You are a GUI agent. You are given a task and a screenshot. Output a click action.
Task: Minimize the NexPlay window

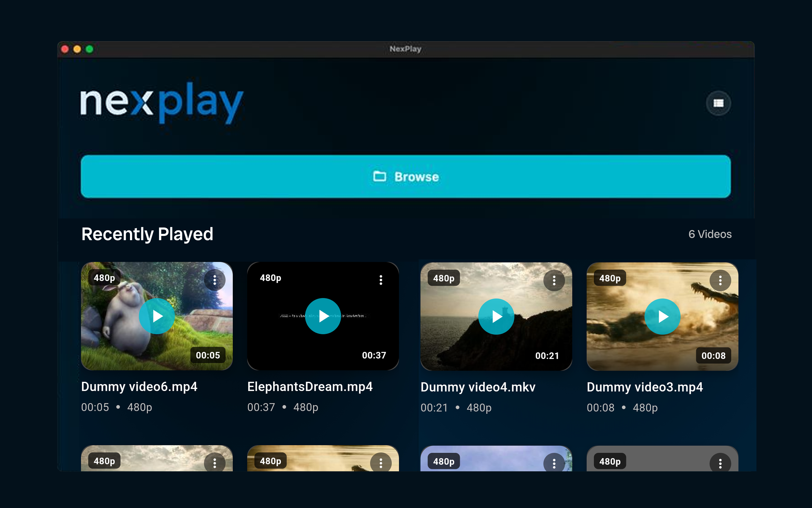pos(77,49)
